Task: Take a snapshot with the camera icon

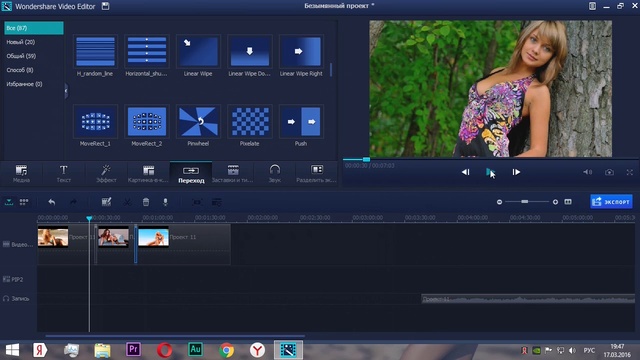Action: (609, 172)
